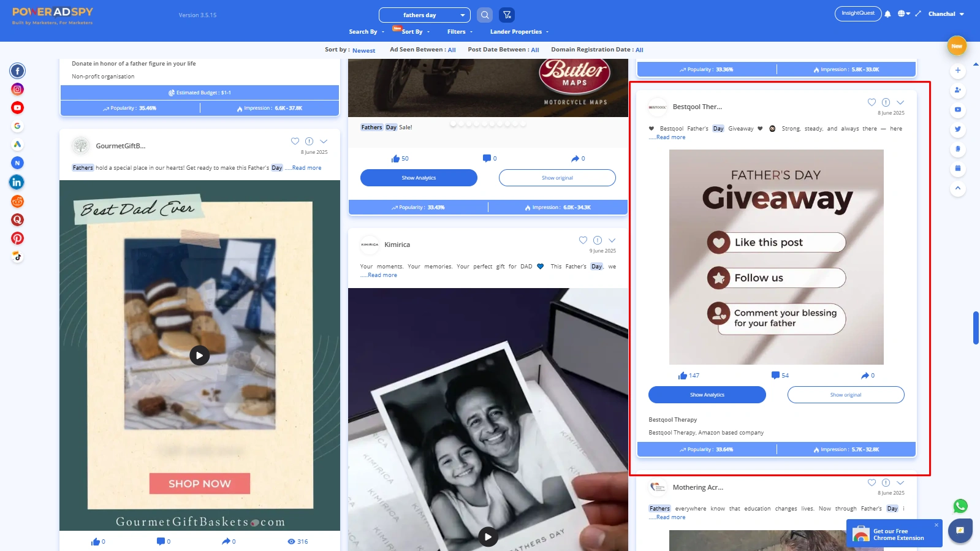980x551 pixels.
Task: Favorite the Mothering Acr... ad with heart
Action: tap(872, 483)
